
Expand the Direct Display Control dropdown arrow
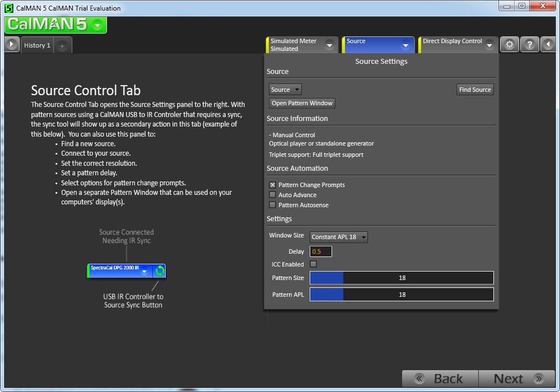coord(489,45)
